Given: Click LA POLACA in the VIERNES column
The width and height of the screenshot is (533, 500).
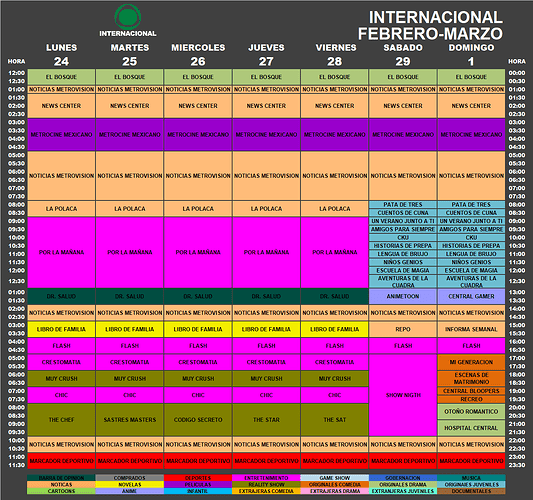Looking at the screenshot, I should [x=335, y=209].
